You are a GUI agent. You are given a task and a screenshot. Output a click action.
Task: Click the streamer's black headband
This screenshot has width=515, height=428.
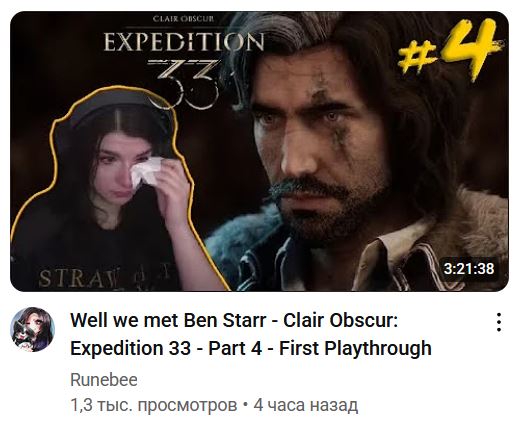117,105
